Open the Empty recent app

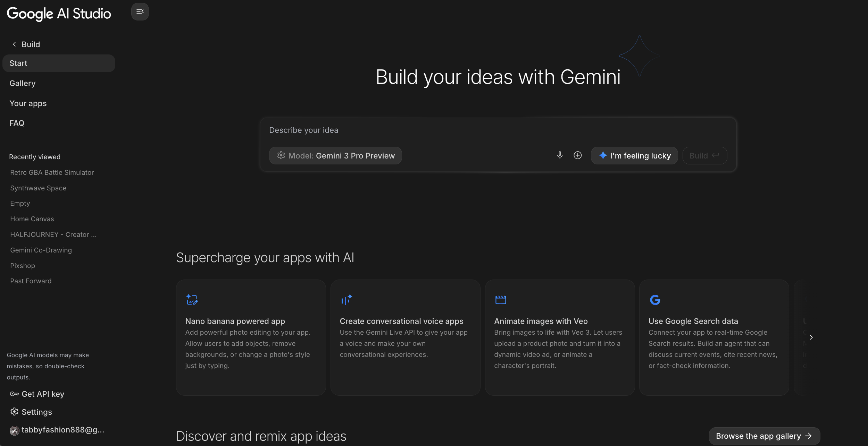point(20,203)
